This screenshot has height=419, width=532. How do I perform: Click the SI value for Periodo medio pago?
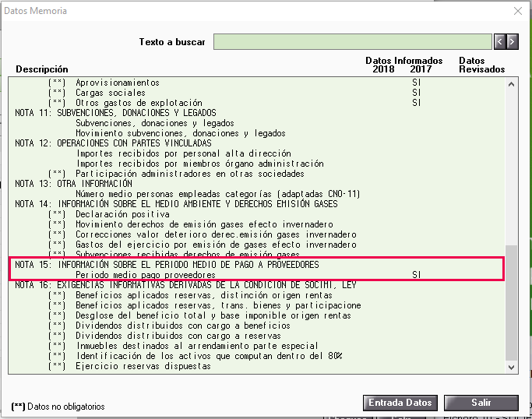(416, 275)
